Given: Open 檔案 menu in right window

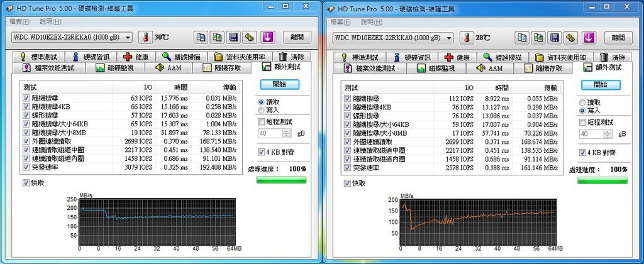Looking at the screenshot, I should 340,22.
